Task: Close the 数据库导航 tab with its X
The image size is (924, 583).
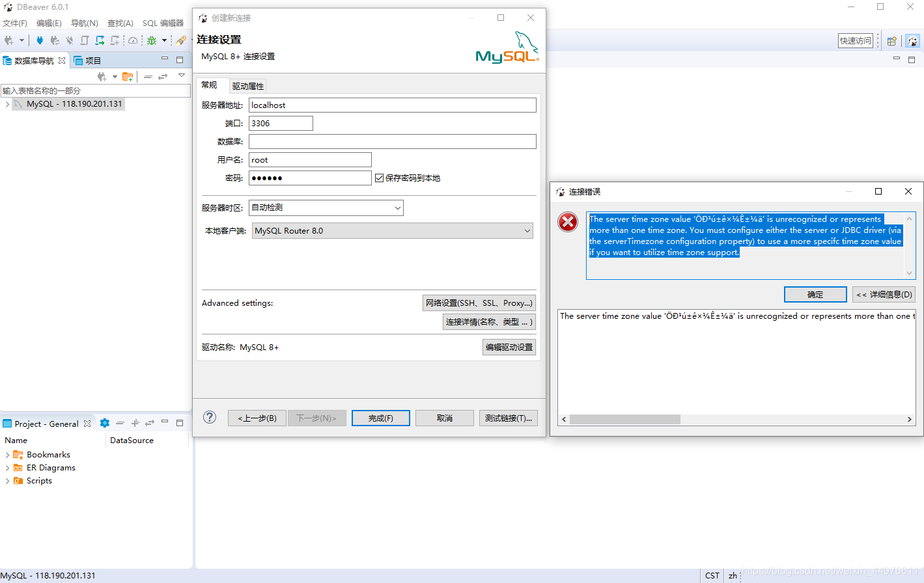Action: click(x=62, y=61)
